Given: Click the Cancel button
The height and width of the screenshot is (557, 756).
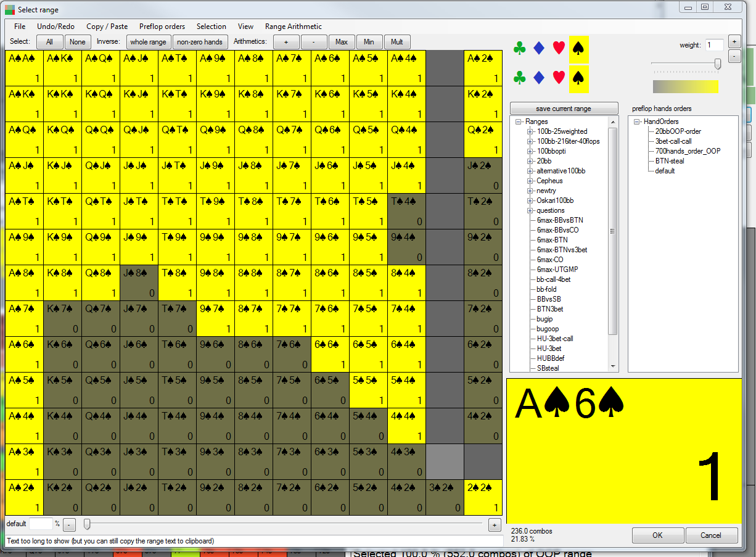Looking at the screenshot, I should tap(711, 535).
